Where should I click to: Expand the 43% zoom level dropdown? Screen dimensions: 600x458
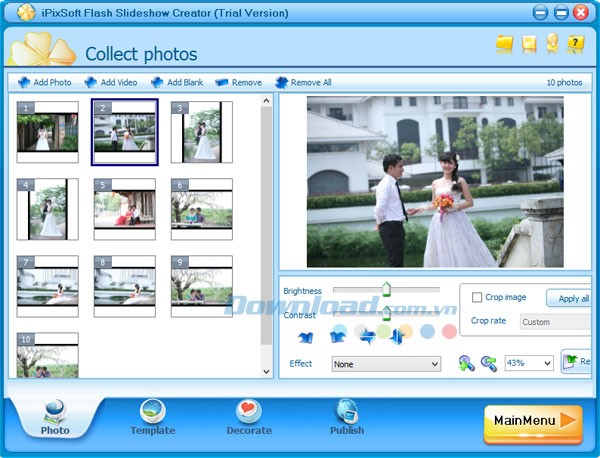[529, 363]
